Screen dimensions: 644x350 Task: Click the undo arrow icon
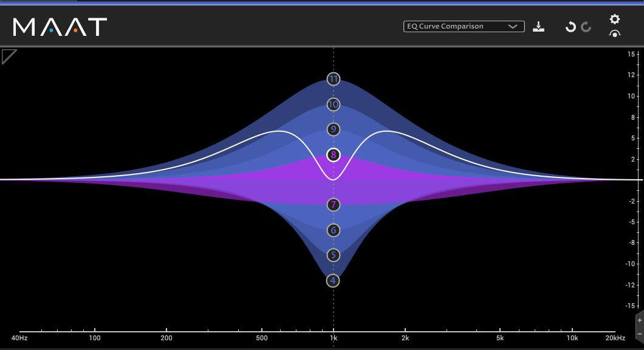coord(570,27)
